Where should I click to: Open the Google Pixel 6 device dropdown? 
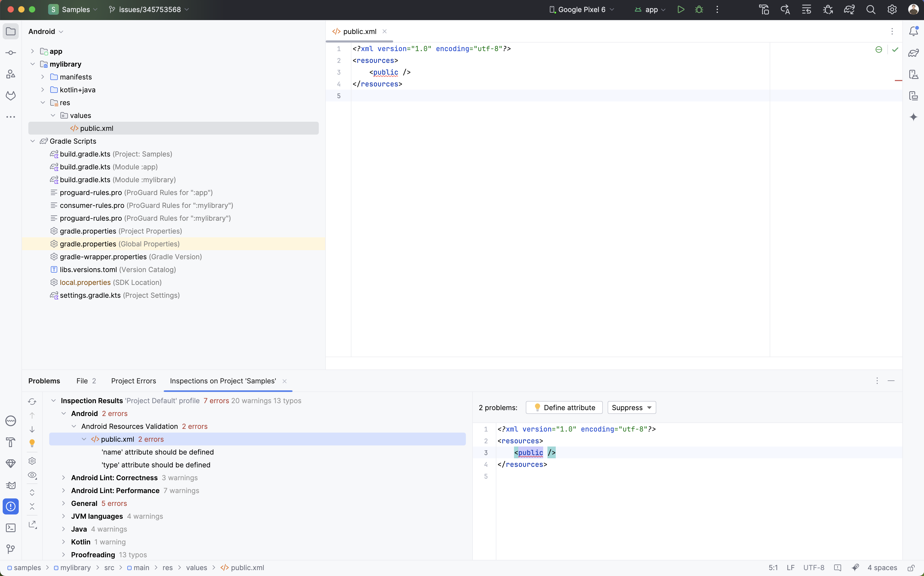(x=581, y=10)
